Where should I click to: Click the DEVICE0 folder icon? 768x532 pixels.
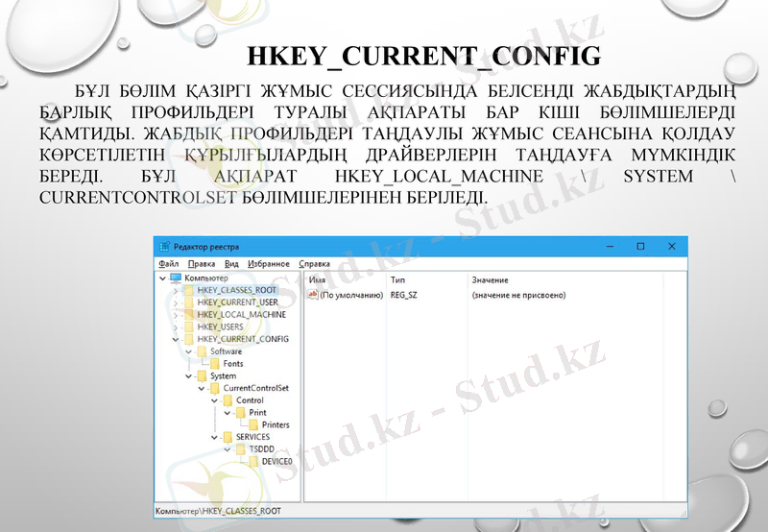point(253,462)
